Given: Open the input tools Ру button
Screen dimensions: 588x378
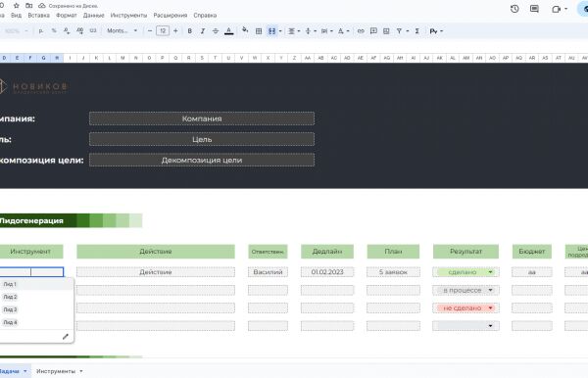Looking at the screenshot, I should [433, 31].
